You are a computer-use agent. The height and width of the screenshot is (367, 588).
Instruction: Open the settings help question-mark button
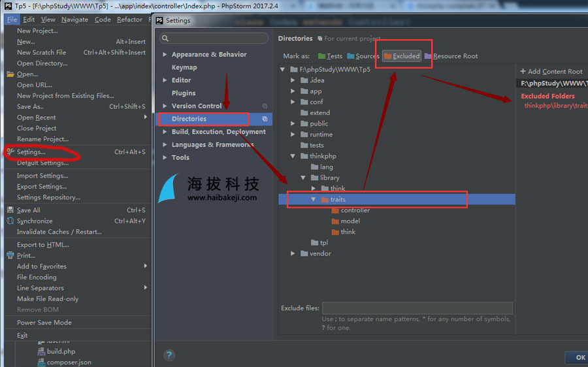pos(169,355)
